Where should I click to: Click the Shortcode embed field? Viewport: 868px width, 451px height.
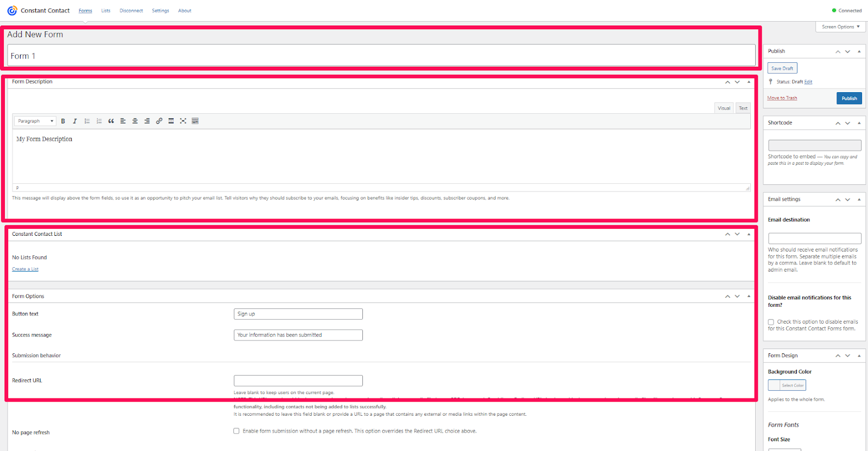[x=815, y=145]
